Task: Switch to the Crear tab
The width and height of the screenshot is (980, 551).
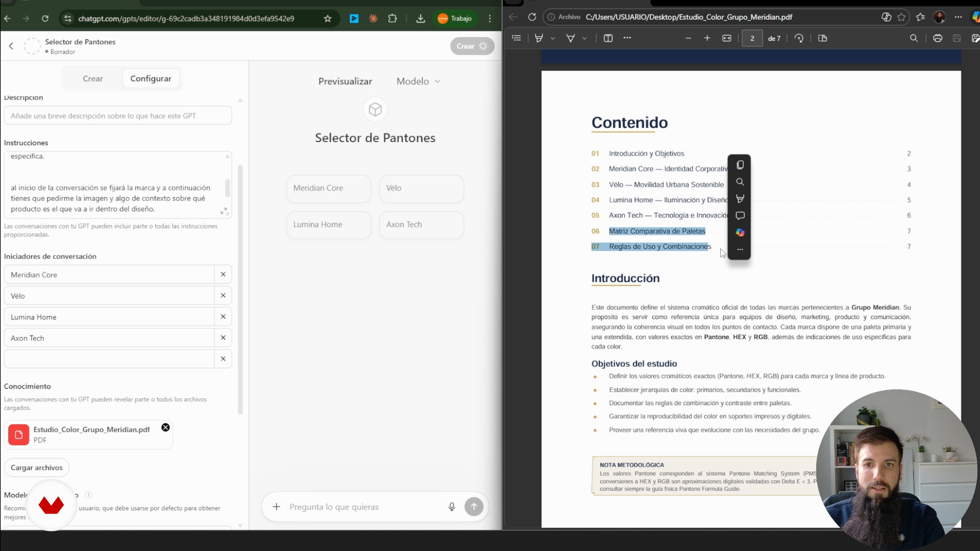Action: tap(93, 78)
